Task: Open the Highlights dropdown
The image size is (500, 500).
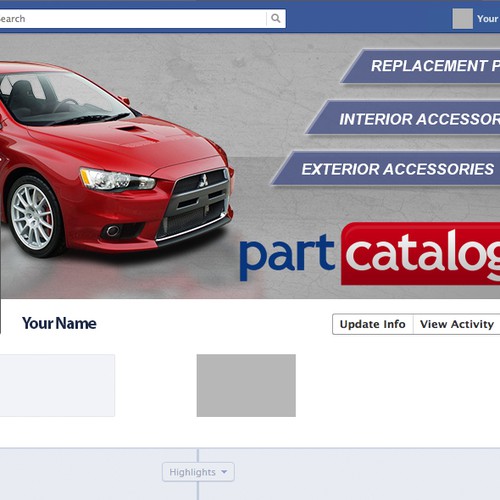Action: click(x=198, y=472)
